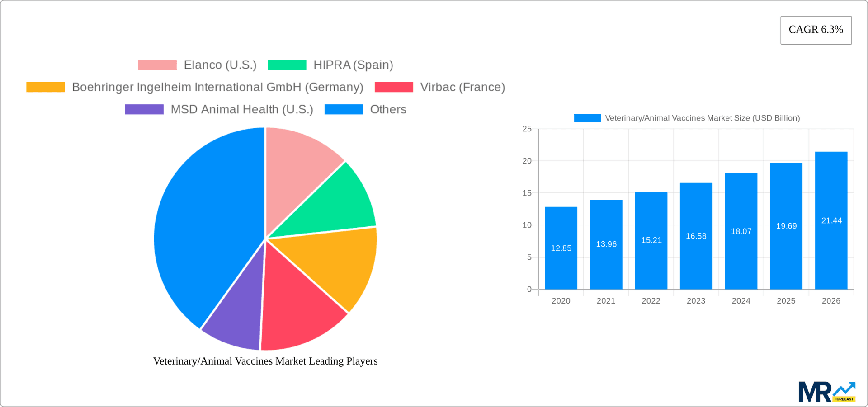Click the bar chart legend marker
The width and height of the screenshot is (868, 407).
(587, 118)
